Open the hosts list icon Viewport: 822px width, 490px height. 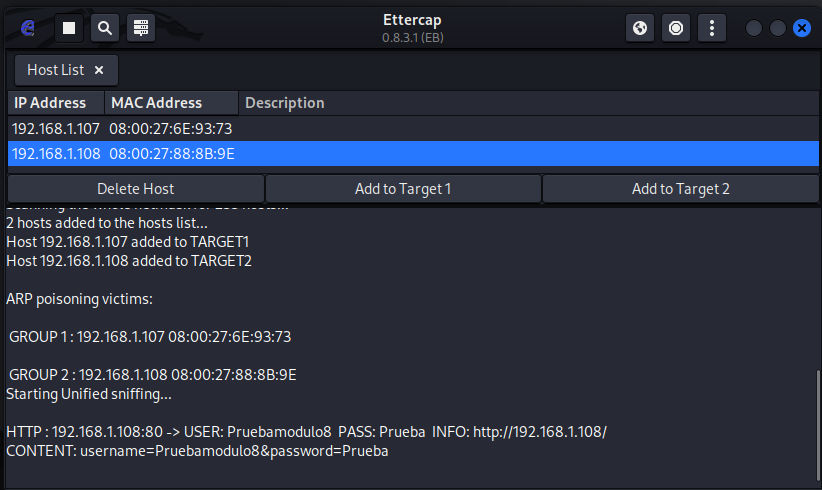pos(140,28)
